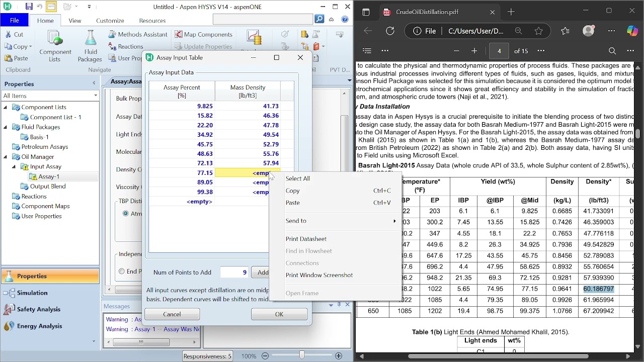Search within the PDF document
The width and height of the screenshot is (644, 362).
pos(612,51)
